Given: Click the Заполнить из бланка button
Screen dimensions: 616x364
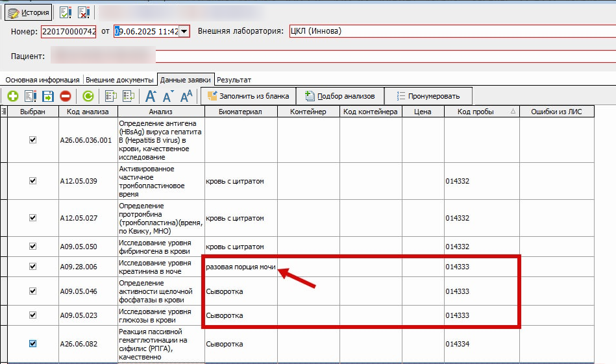Looking at the screenshot, I should click(248, 96).
